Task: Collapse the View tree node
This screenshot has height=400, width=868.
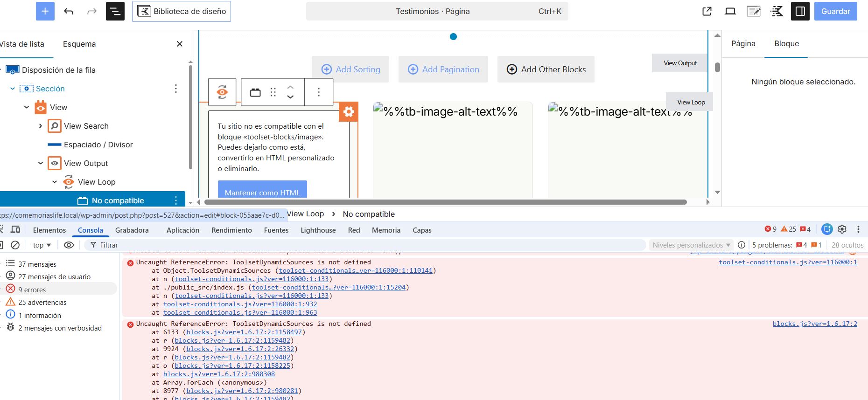Action: (x=27, y=107)
